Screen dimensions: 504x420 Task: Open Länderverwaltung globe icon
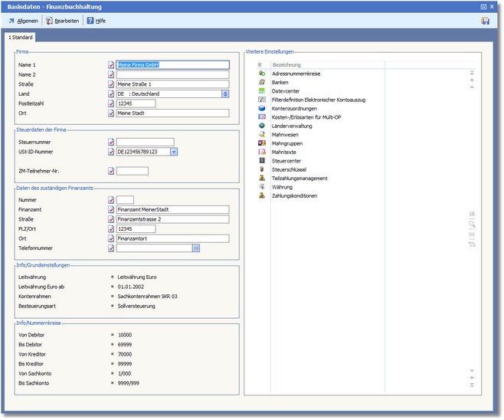pos(263,126)
